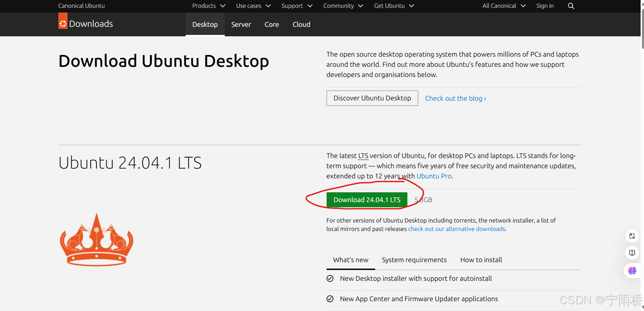Screen dimensions: 644x311
Task: Click the Ubuntu 24.04.1 LTS heading
Action: coord(130,163)
